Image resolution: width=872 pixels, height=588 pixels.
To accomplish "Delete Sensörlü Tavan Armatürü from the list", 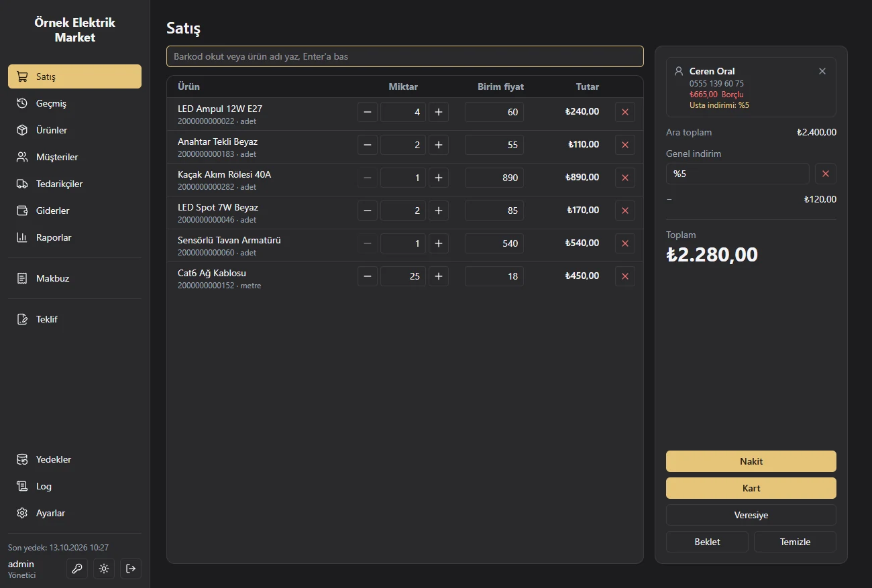I will pos(625,243).
